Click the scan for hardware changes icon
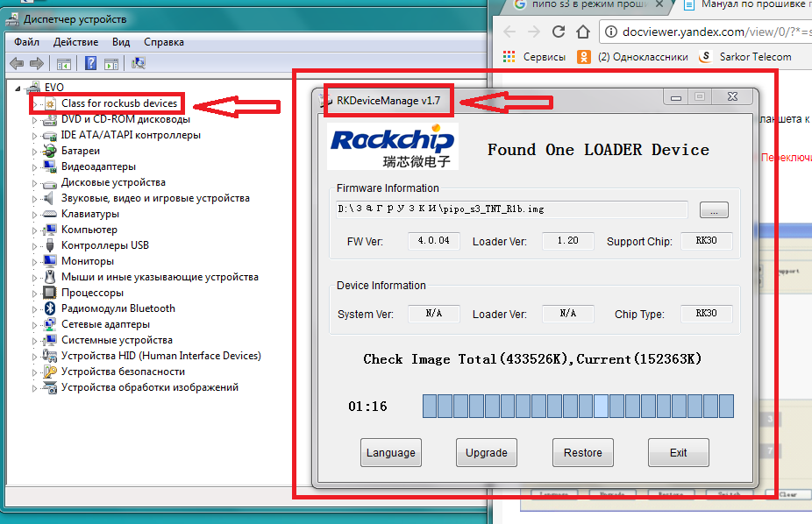 tap(138, 63)
